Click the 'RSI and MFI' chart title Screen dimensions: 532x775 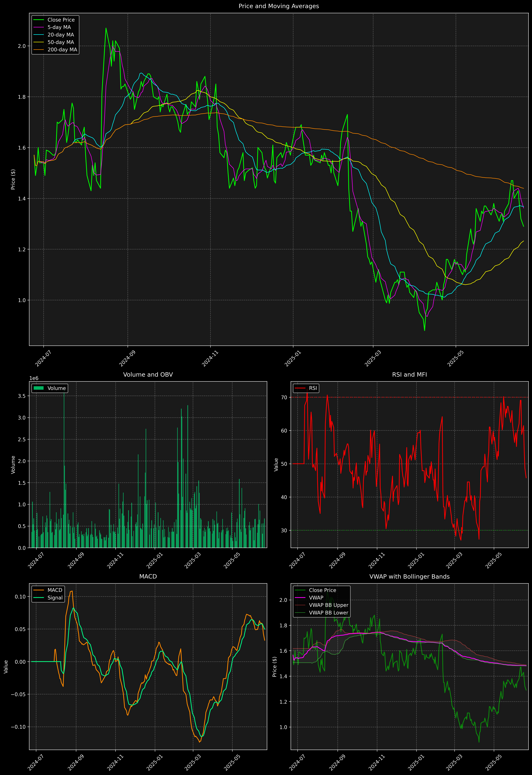[x=409, y=374]
